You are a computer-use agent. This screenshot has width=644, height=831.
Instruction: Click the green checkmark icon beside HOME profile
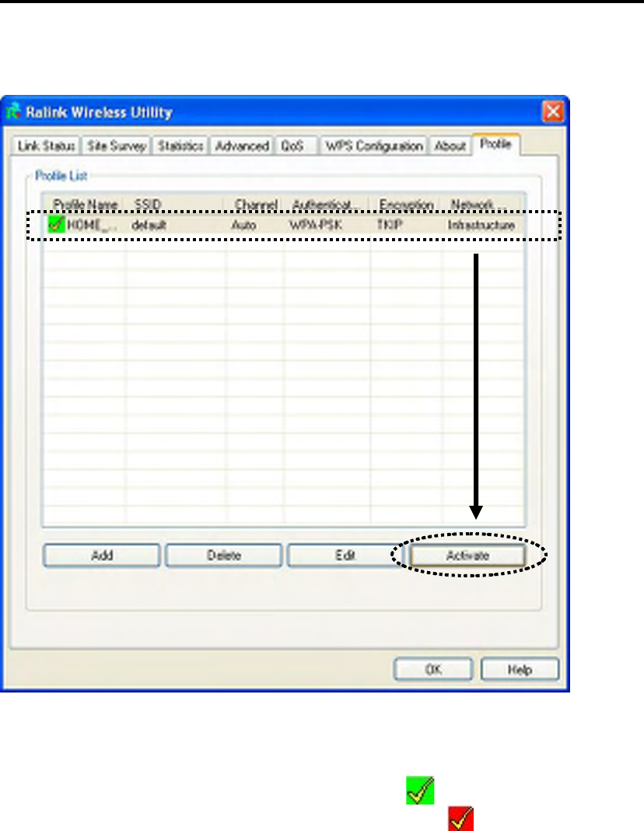tap(56, 224)
